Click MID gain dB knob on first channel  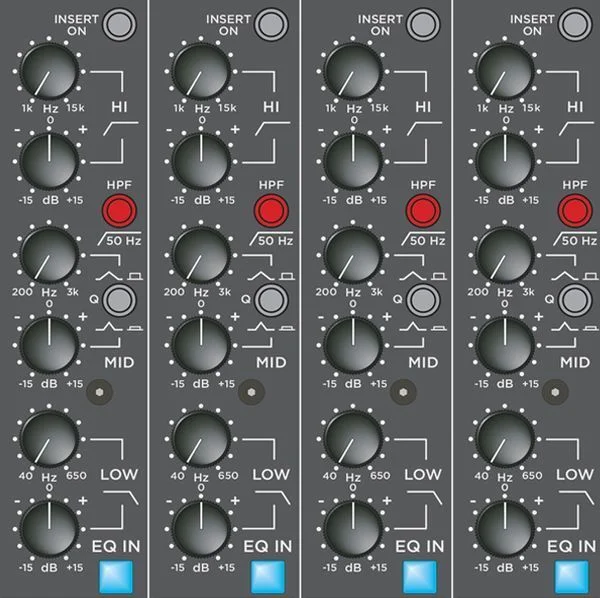(x=49, y=345)
